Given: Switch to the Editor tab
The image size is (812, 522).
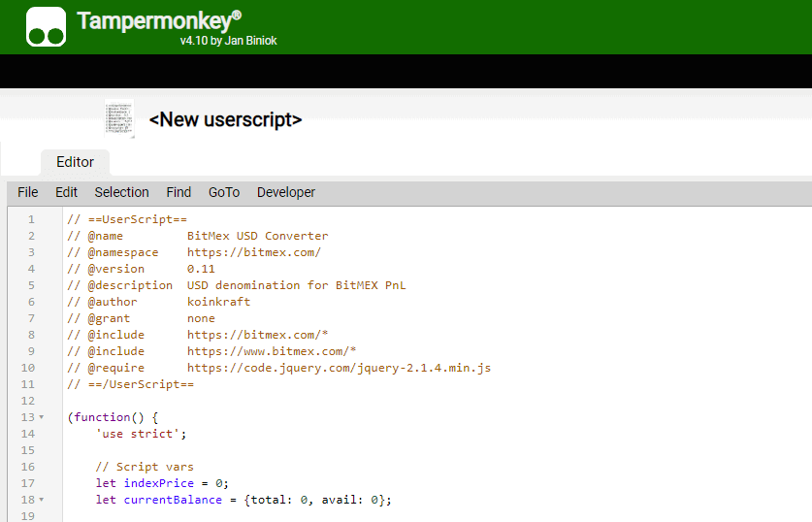Looking at the screenshot, I should click(75, 162).
